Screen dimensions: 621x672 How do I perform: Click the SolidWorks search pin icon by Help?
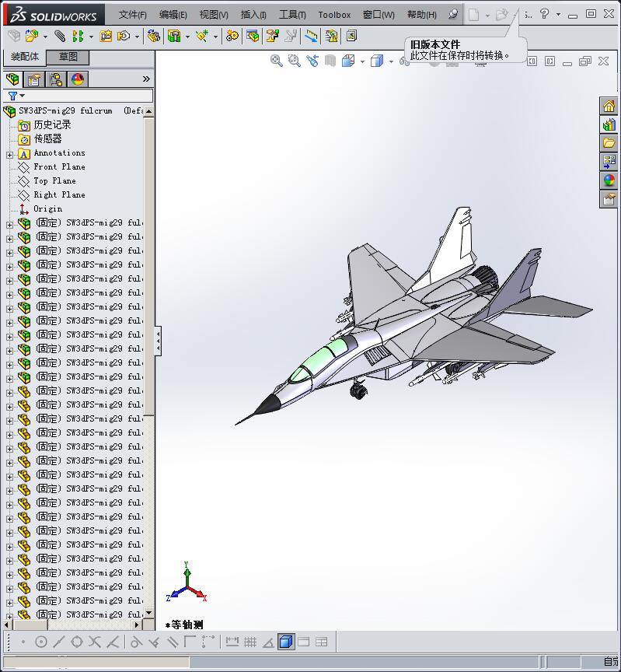pos(453,14)
